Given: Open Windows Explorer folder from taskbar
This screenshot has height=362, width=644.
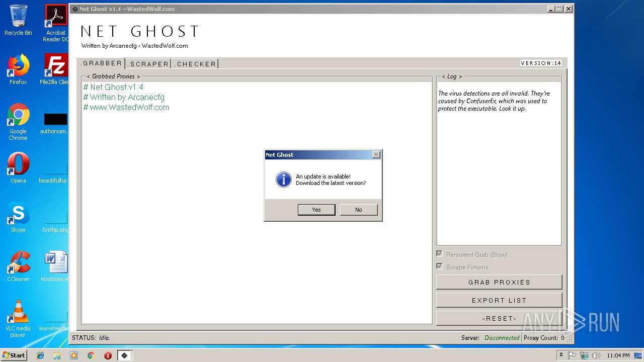Looking at the screenshot, I should click(57, 355).
